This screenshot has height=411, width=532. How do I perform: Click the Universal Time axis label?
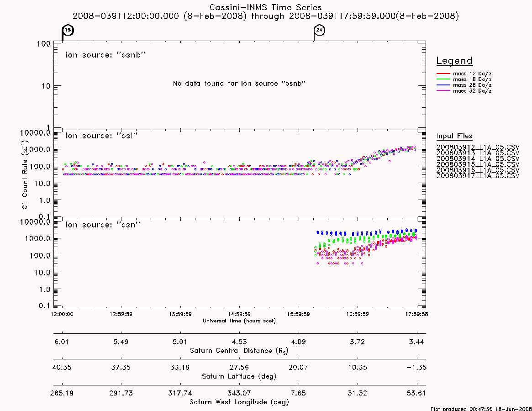click(x=239, y=321)
